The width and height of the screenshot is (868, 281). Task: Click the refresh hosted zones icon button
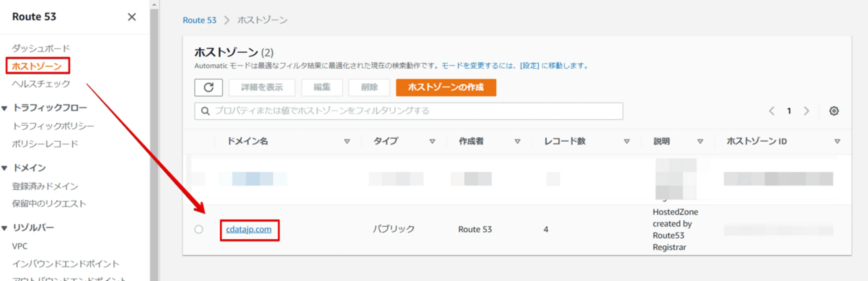click(x=208, y=87)
